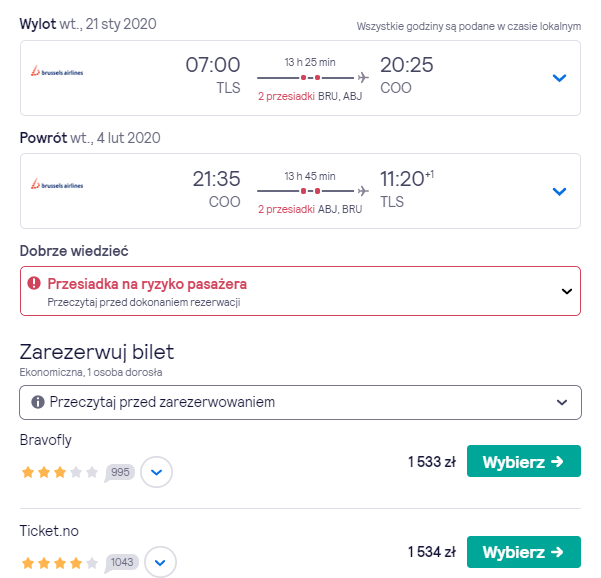Image resolution: width=601 pixels, height=578 pixels.
Task: Click Brussels Airlines logo on return flight
Action: 57,184
